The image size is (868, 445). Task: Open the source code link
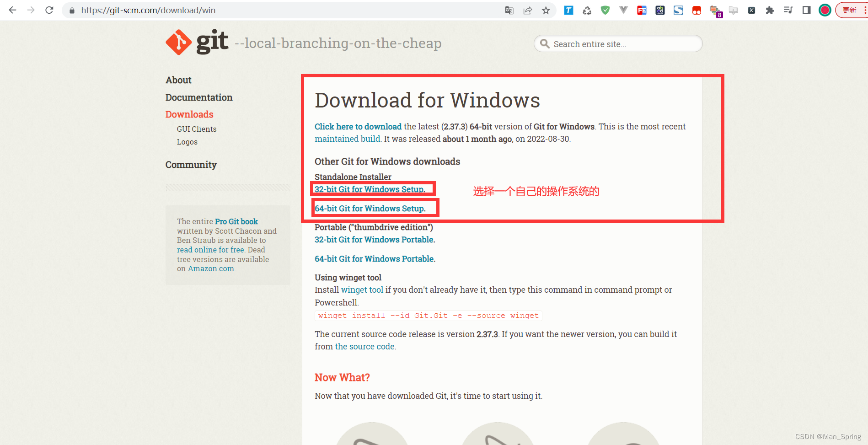click(x=365, y=347)
